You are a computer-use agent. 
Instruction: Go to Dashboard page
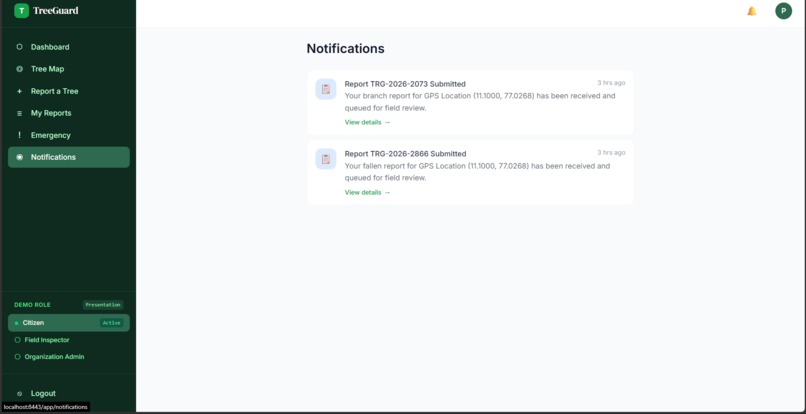tap(69, 47)
